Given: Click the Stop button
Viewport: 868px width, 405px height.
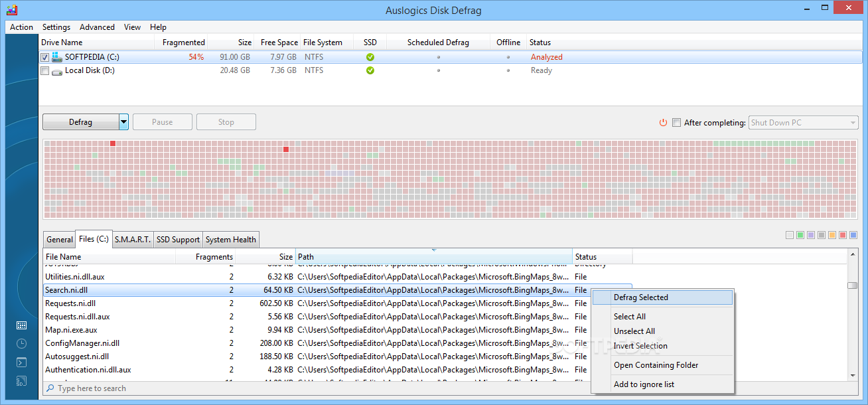Looking at the screenshot, I should tap(226, 122).
